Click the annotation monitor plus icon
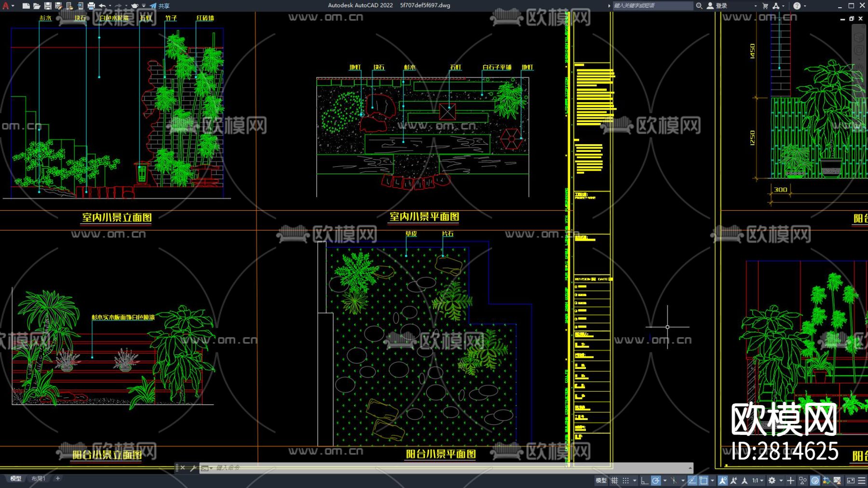The width and height of the screenshot is (868, 488). point(791,480)
